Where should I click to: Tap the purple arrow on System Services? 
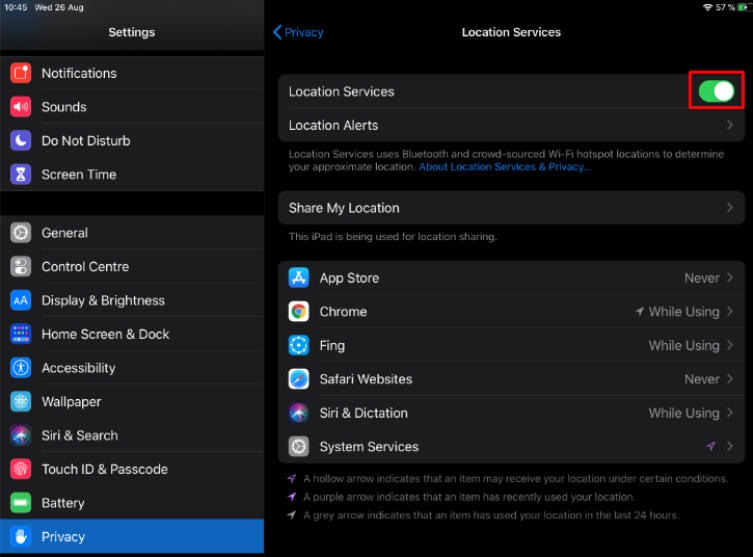pyautogui.click(x=711, y=446)
